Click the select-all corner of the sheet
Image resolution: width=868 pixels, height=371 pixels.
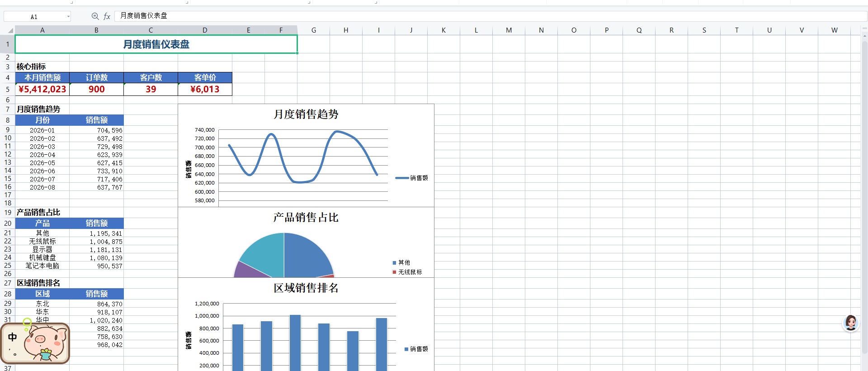pos(10,30)
